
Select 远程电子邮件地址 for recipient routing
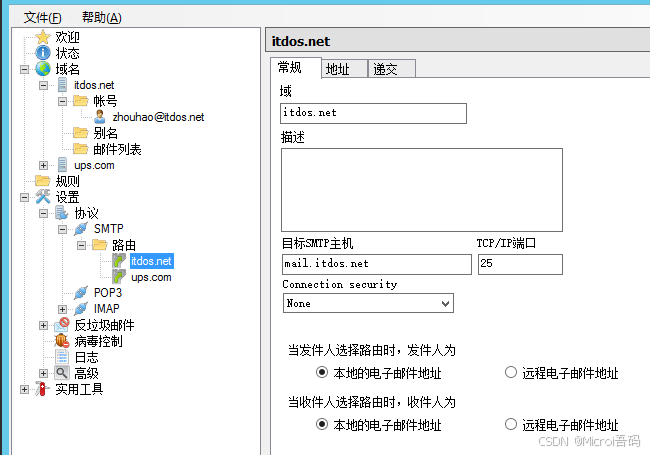tap(511, 424)
